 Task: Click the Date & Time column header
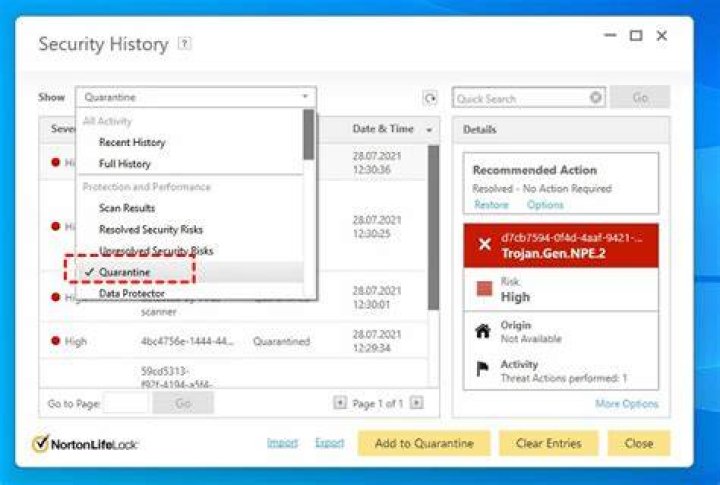383,129
